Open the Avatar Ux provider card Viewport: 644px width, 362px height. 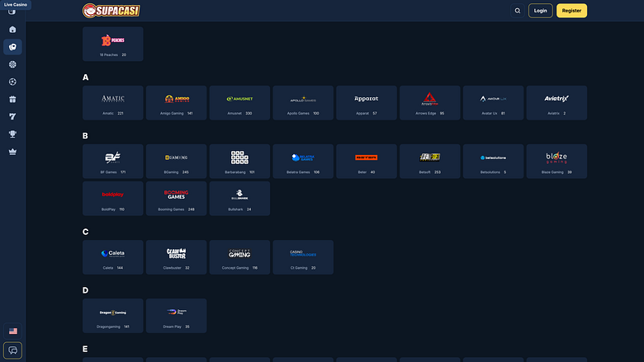pos(493,103)
